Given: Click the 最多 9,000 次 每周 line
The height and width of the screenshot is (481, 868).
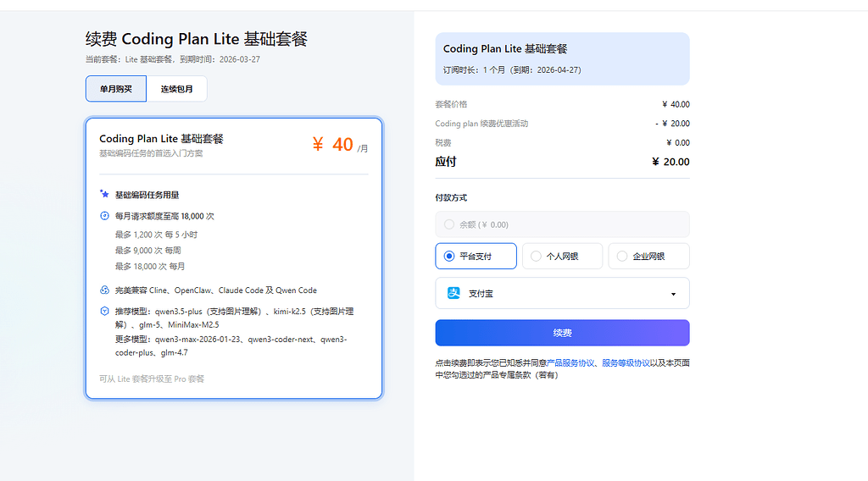Looking at the screenshot, I should tap(147, 251).
